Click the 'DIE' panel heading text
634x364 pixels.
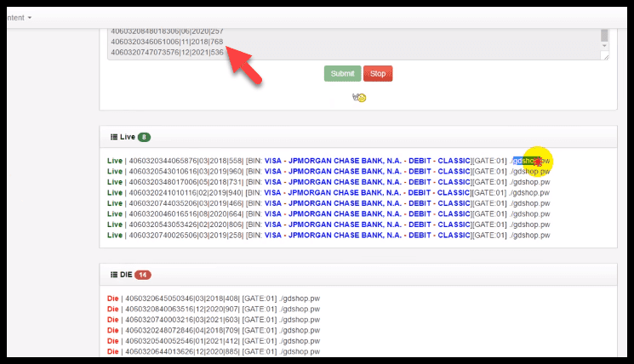point(126,275)
